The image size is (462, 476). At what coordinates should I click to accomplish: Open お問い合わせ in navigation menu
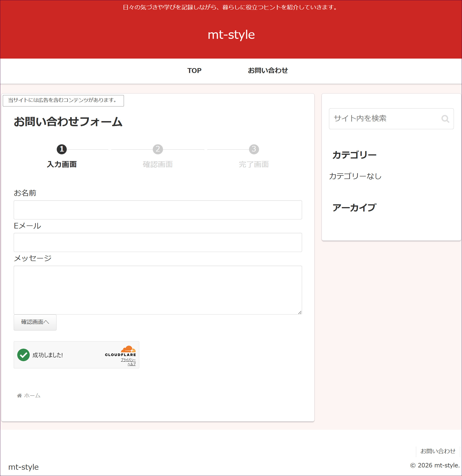pos(268,71)
